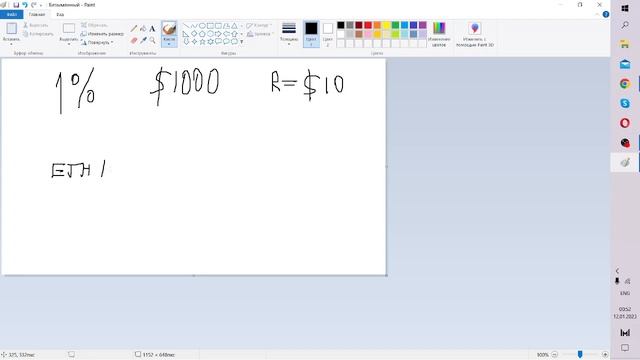
Task: Open Paint Help question mark
Action: 606,14
